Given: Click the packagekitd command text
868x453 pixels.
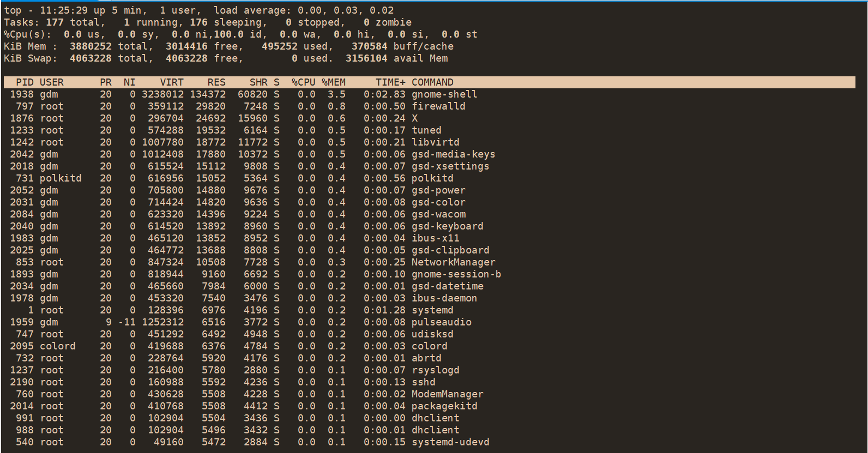Looking at the screenshot, I should [x=444, y=406].
